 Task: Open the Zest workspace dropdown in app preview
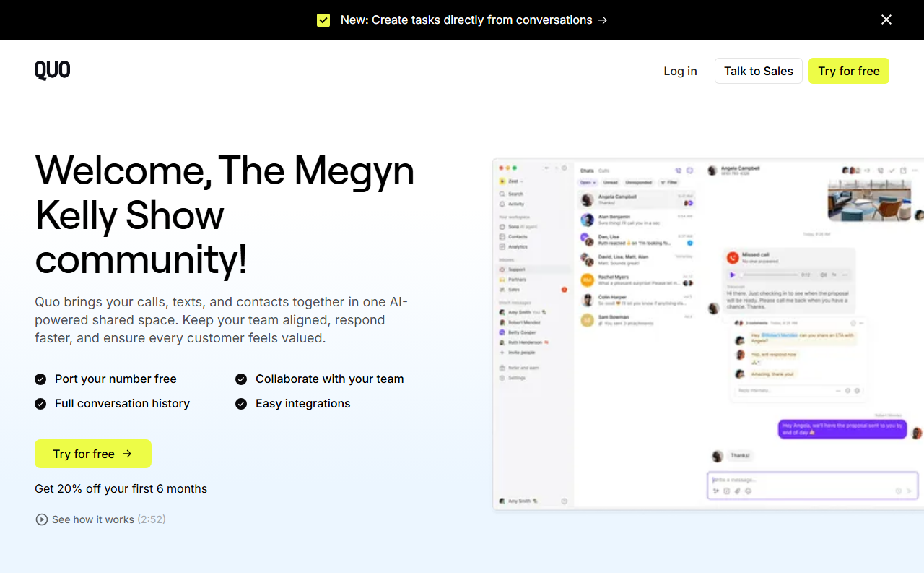pos(511,181)
